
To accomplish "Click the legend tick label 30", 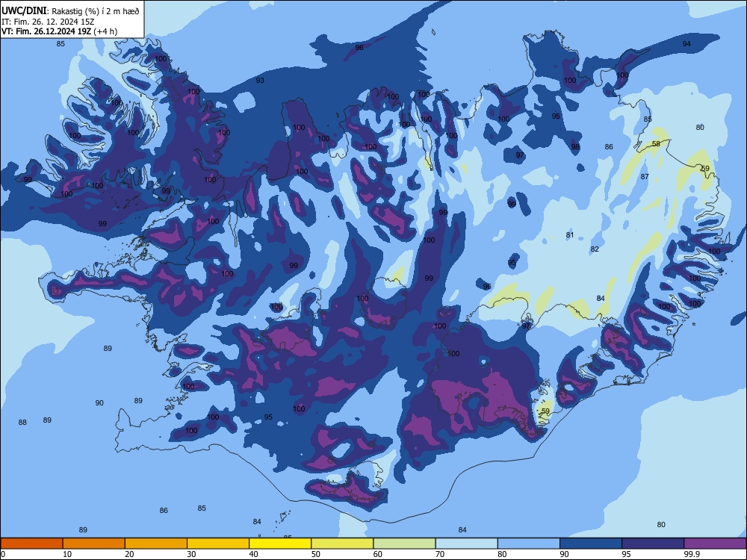I will [191, 554].
